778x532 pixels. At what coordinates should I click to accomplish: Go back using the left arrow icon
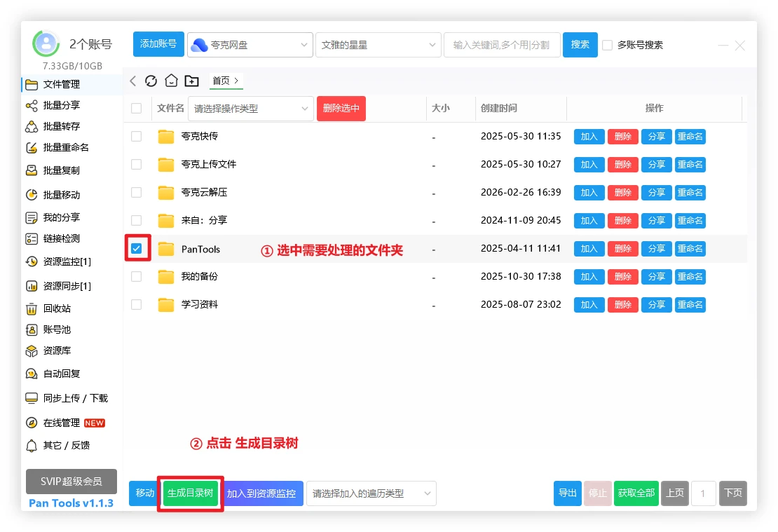[133, 81]
